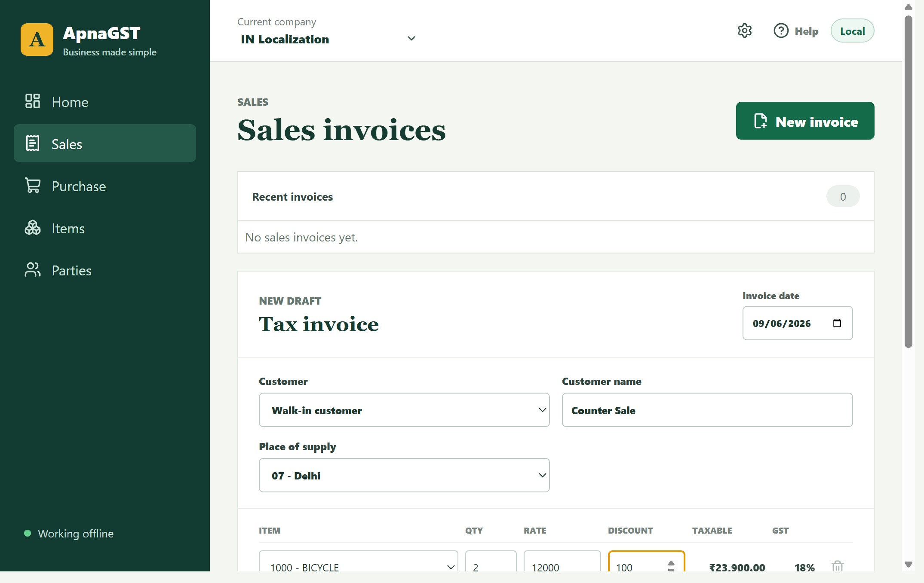Click the scroll up arrow
The height and width of the screenshot is (583, 924).
coord(908,7)
